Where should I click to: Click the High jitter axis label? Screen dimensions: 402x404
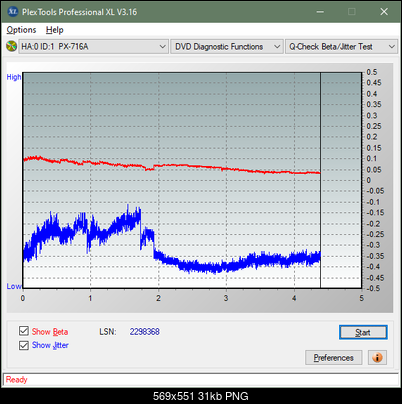(14, 77)
